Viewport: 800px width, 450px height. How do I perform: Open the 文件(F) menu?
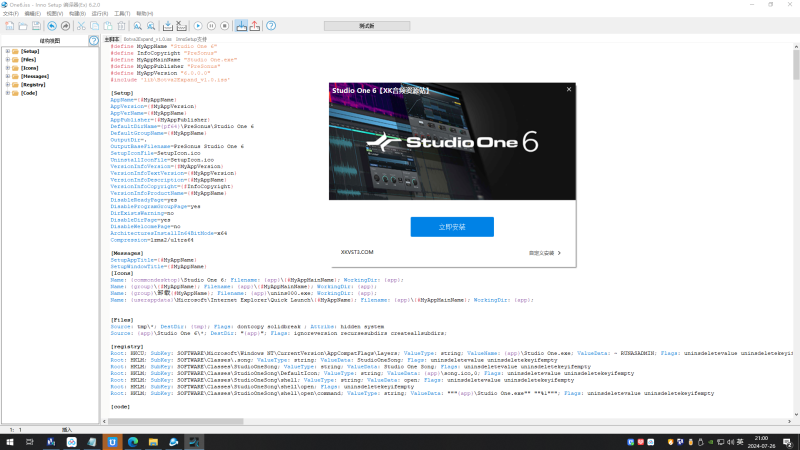tap(11, 14)
